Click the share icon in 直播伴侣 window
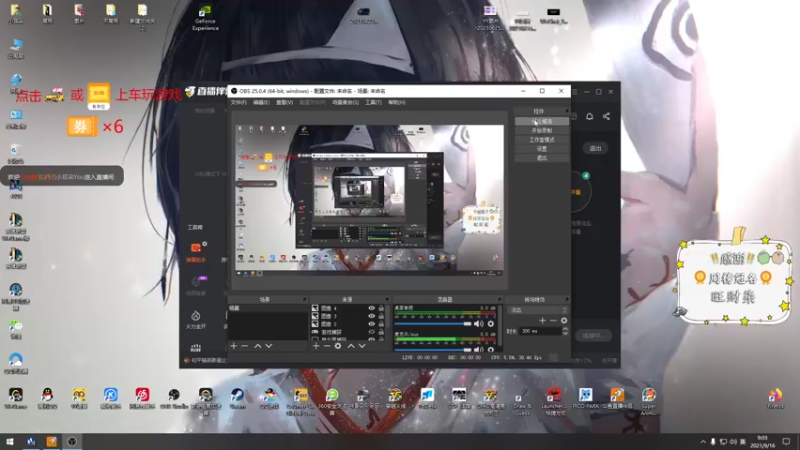This screenshot has height=450, width=800. tap(606, 116)
